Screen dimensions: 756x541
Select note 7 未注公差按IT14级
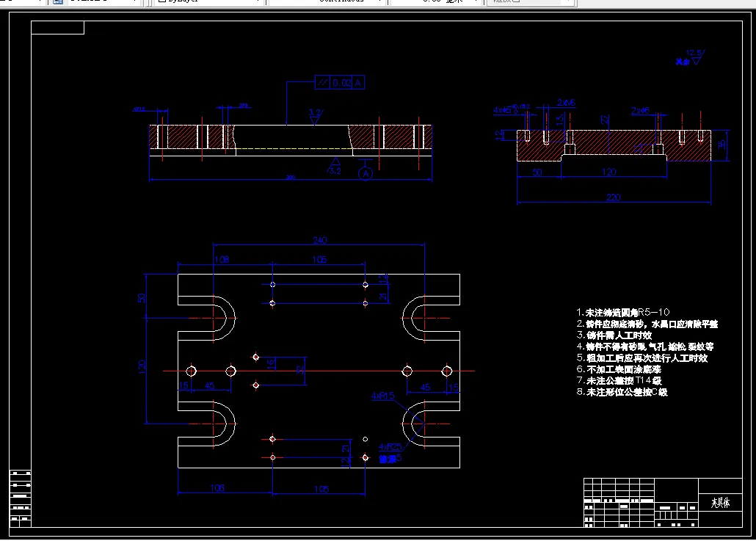[619, 380]
